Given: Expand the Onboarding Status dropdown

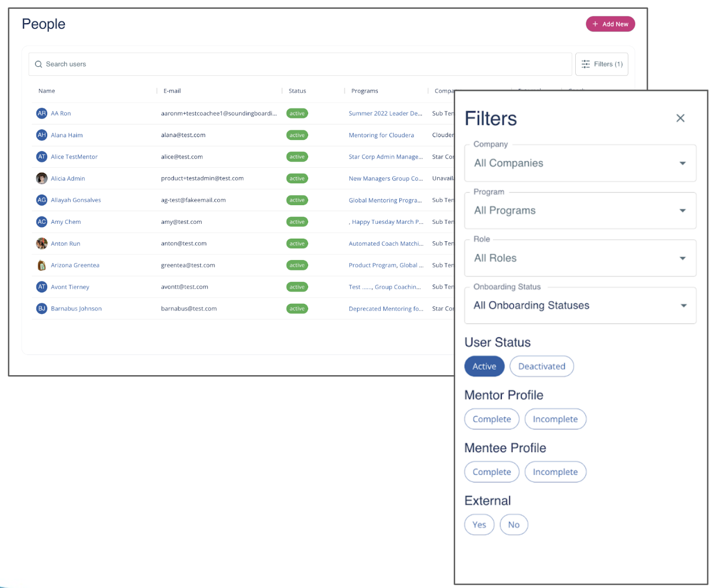Looking at the screenshot, I should (580, 306).
